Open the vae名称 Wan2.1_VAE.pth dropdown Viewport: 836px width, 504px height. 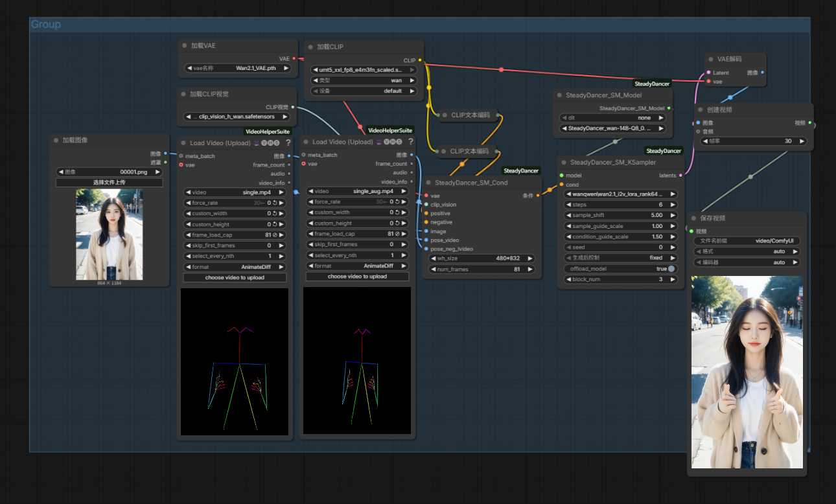[238, 68]
